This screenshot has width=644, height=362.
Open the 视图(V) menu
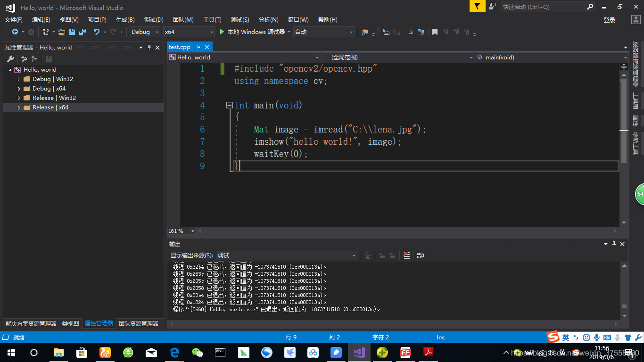[69, 19]
